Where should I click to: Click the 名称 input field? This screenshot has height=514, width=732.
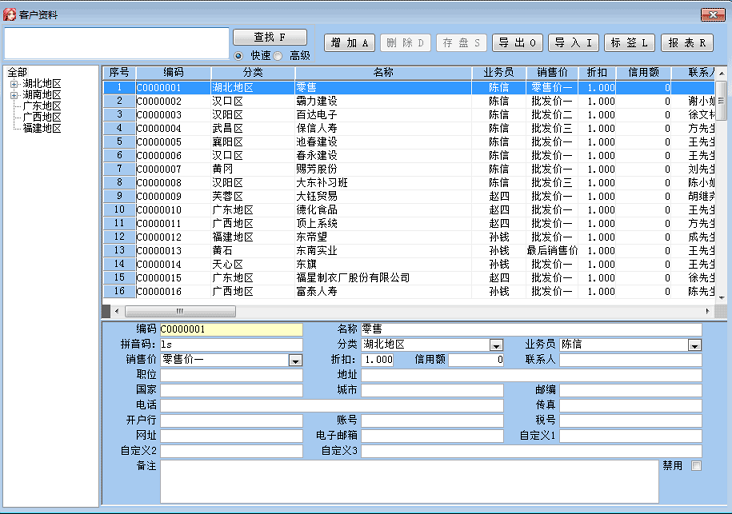532,330
